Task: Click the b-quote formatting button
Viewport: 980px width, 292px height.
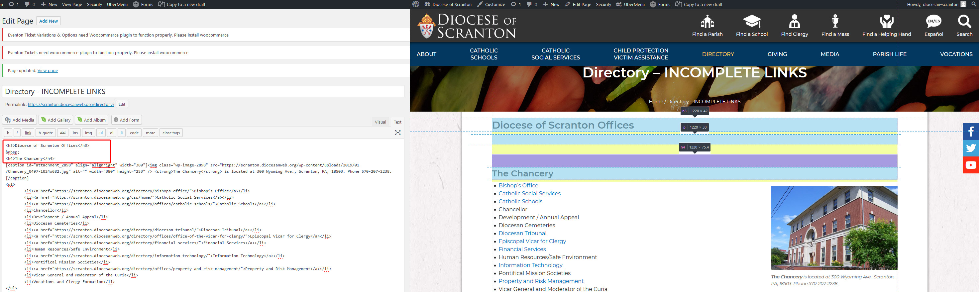Action: tap(45, 133)
